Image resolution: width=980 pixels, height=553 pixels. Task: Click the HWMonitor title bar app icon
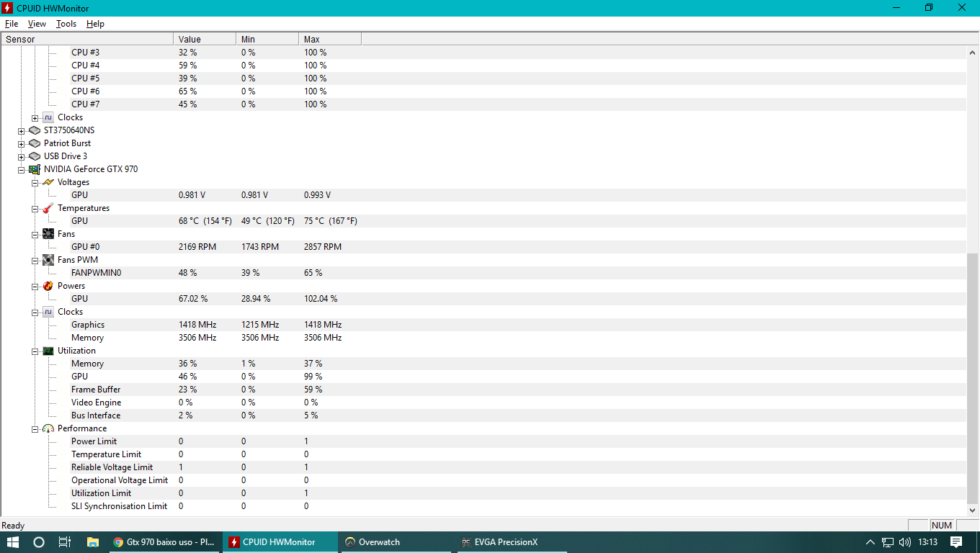tap(8, 7)
